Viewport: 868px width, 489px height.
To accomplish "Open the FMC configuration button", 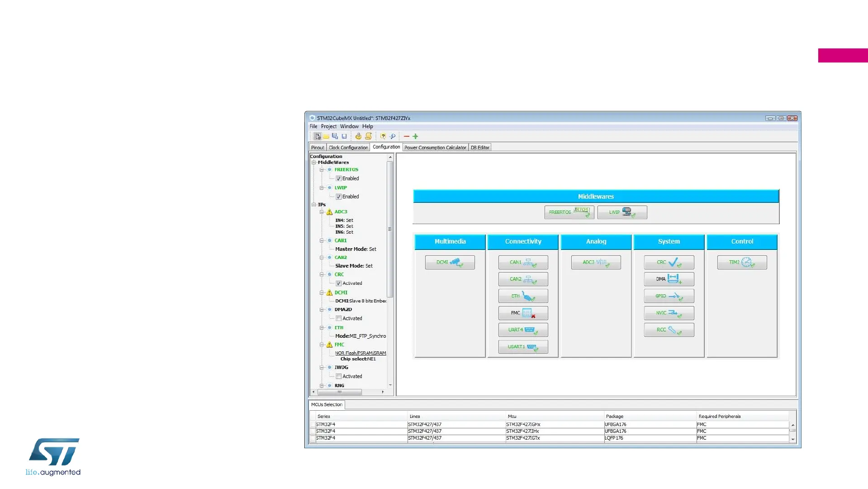I will click(523, 313).
